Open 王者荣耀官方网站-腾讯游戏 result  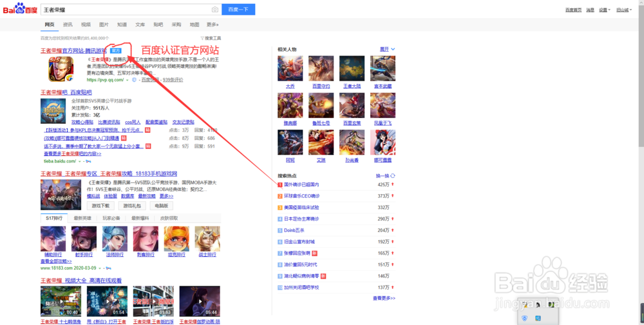(73, 50)
